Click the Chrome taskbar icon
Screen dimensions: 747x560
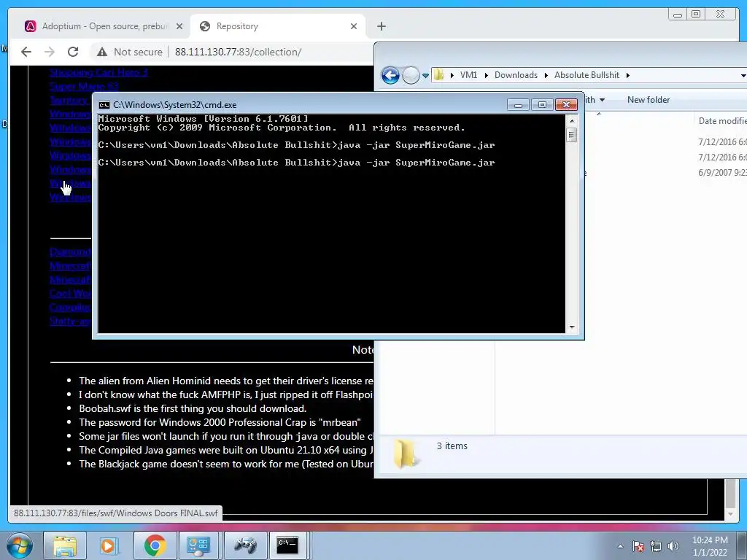(155, 545)
